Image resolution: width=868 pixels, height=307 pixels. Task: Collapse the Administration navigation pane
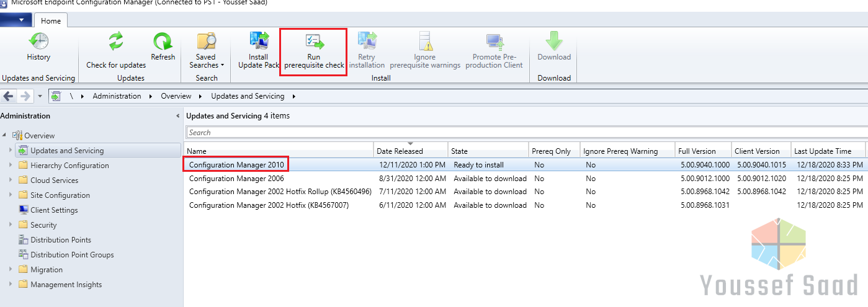point(178,116)
